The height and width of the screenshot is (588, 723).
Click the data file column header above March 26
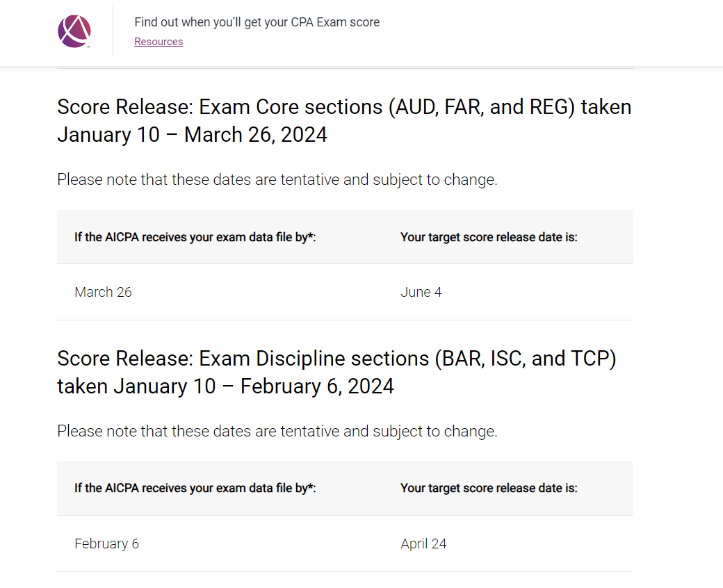195,237
